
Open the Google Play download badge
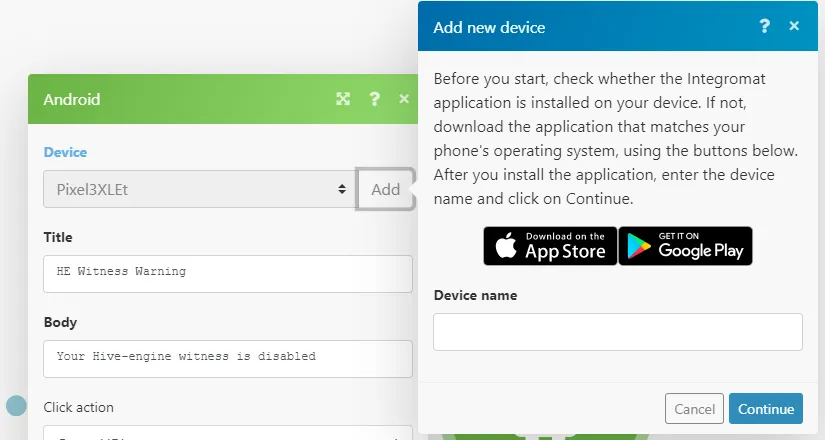pos(685,246)
